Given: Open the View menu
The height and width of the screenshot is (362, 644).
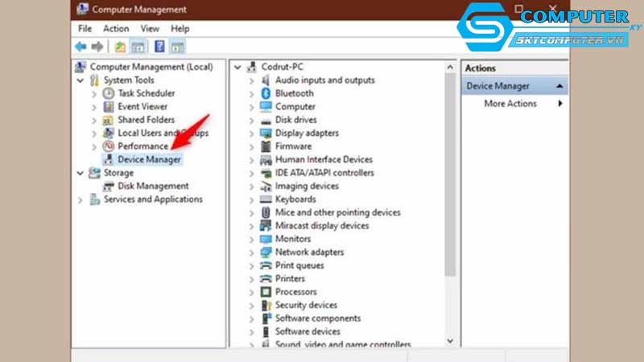Looking at the screenshot, I should (151, 29).
